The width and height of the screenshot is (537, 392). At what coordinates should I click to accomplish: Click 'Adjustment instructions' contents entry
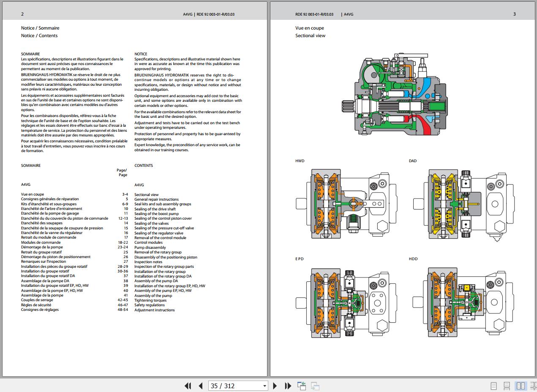click(154, 310)
